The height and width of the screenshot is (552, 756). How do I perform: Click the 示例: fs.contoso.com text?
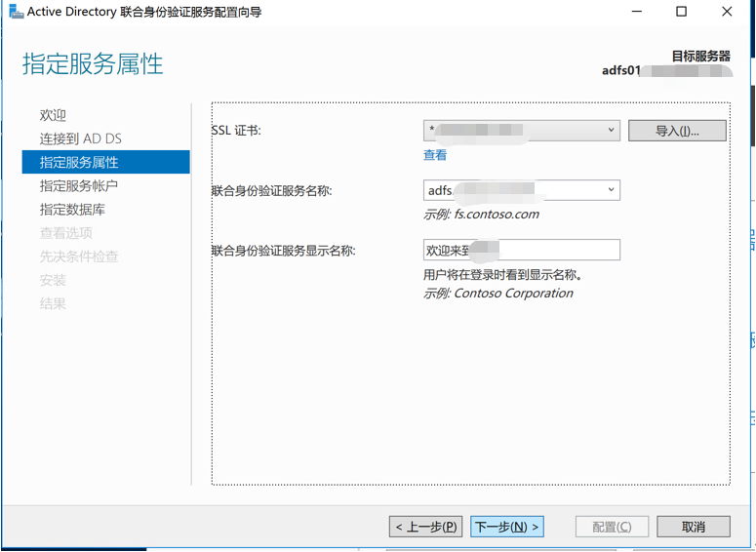pyautogui.click(x=481, y=214)
